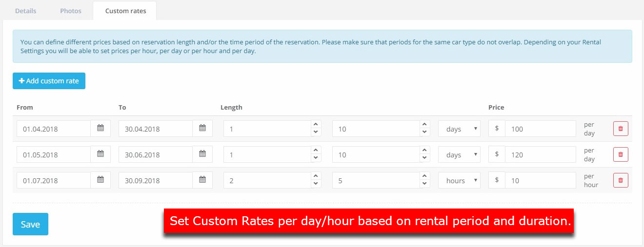
Task: Click the price field containing 120
Action: (541, 154)
